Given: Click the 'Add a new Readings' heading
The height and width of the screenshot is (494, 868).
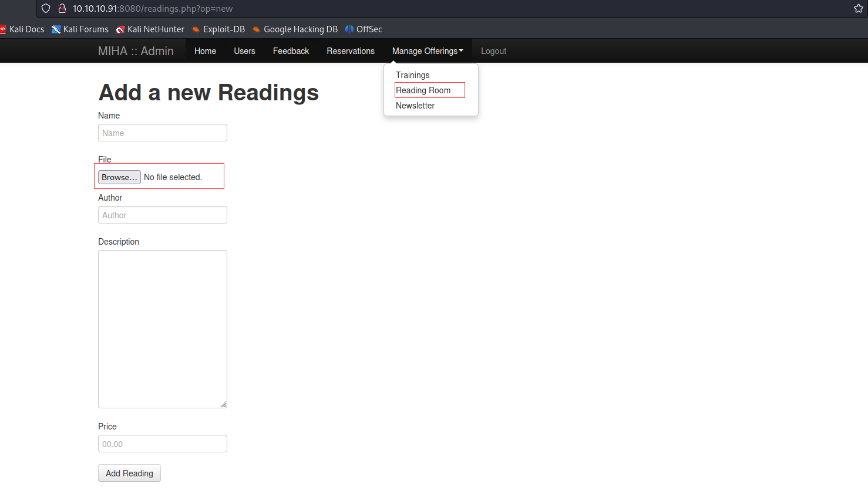Looking at the screenshot, I should pyautogui.click(x=208, y=93).
